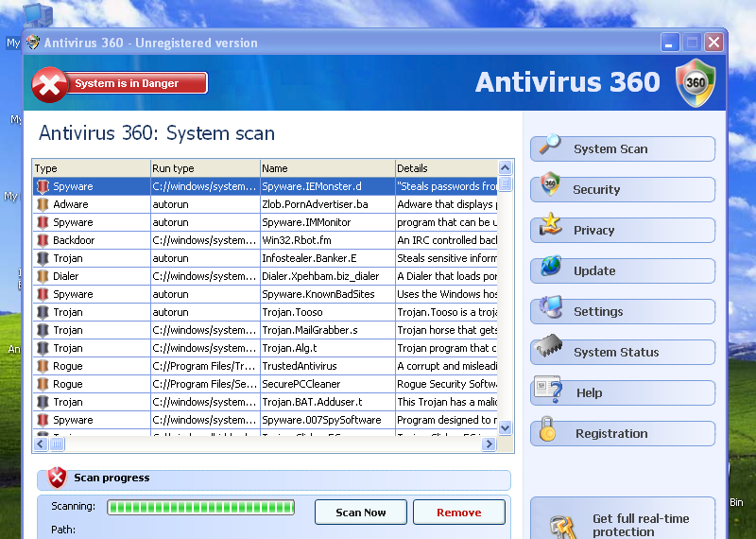Sort by the Run type column header
Viewport: 756px width, 539px height.
pos(205,168)
